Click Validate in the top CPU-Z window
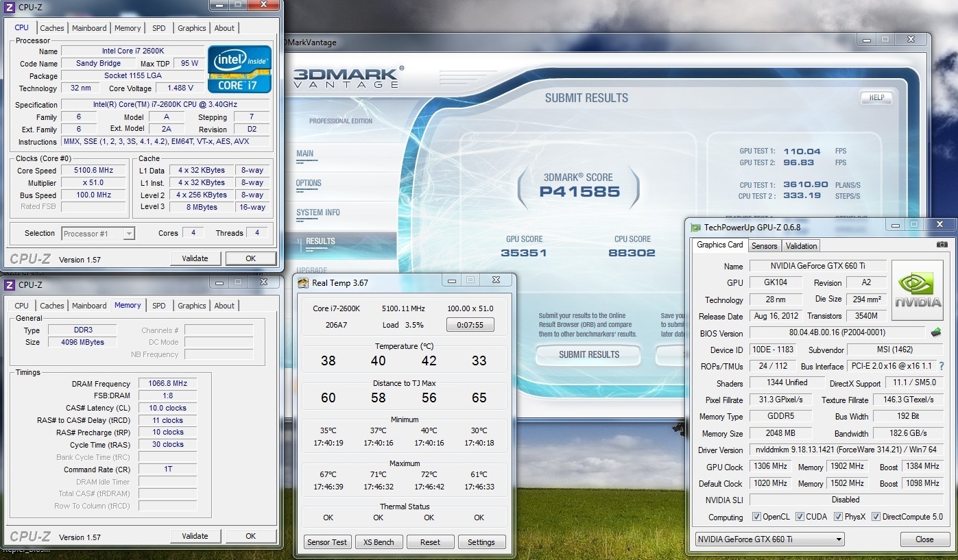 click(x=195, y=258)
